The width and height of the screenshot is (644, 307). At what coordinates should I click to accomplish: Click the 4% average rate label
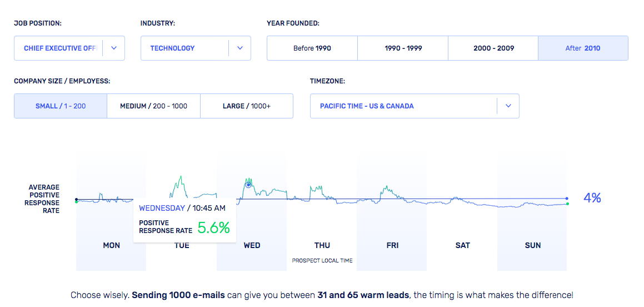tap(592, 198)
